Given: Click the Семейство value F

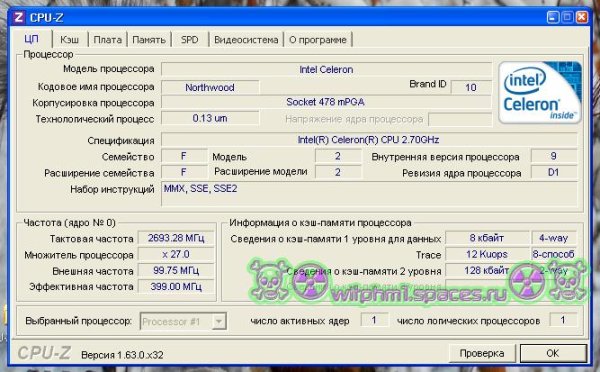Looking at the screenshot, I should [x=184, y=156].
